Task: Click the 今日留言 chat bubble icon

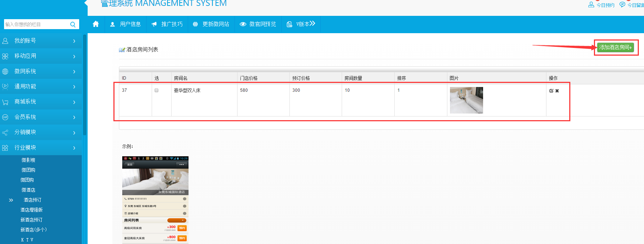Action: 622,5
